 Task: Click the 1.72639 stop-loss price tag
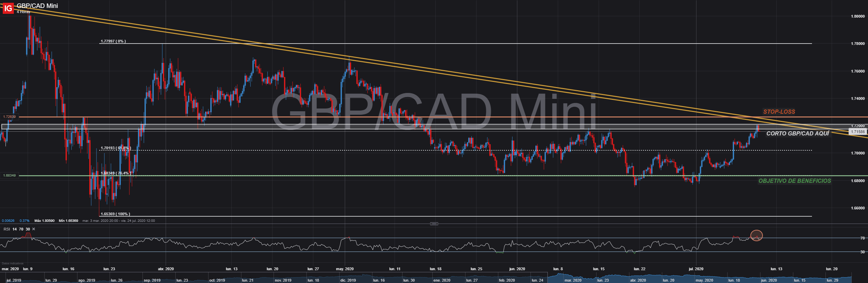point(9,117)
